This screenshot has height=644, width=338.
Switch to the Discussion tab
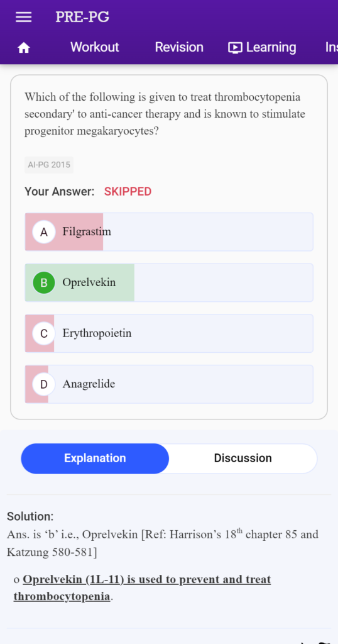(x=243, y=458)
